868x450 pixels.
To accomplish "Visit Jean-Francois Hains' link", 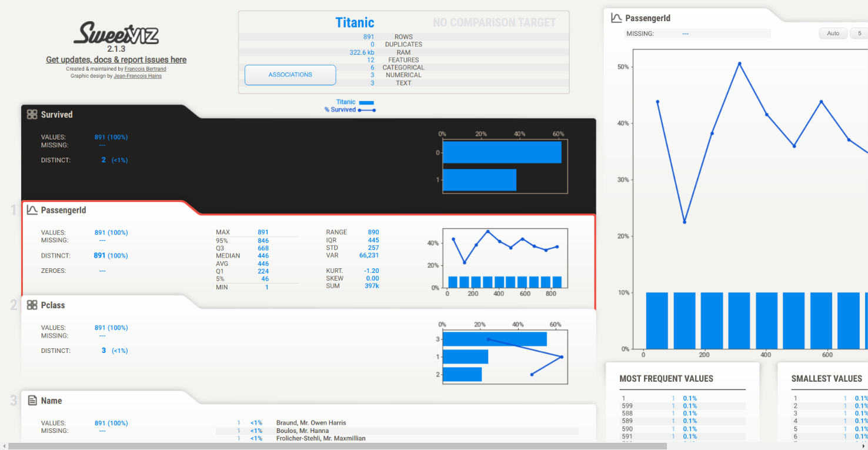I will click(138, 76).
